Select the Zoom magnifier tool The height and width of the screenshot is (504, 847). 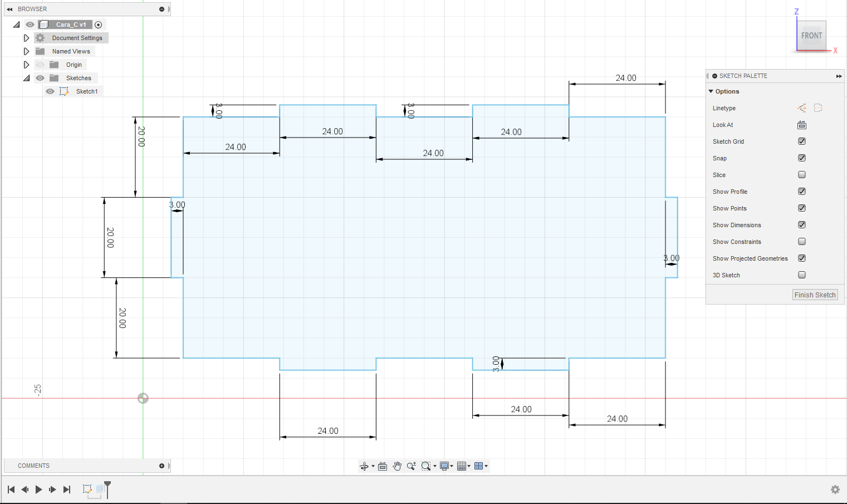(412, 466)
